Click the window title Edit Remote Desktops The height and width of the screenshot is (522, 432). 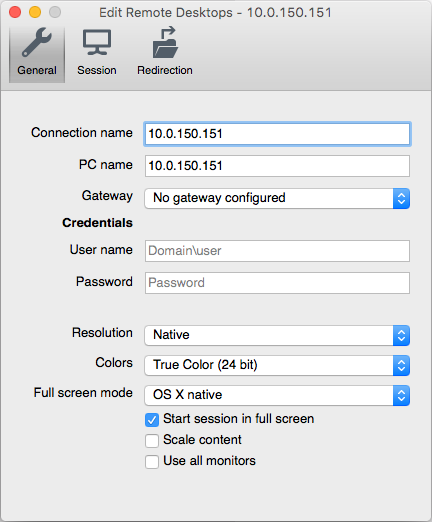pyautogui.click(x=166, y=13)
